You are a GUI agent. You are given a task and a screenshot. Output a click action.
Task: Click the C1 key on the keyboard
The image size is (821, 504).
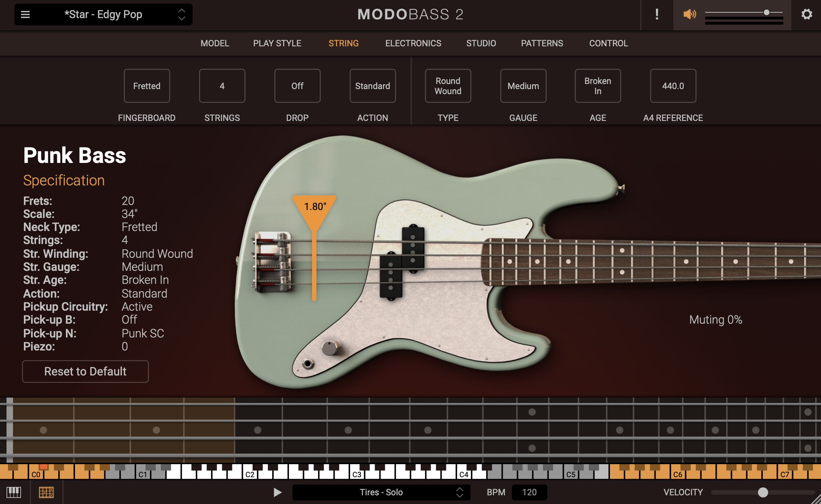[143, 474]
